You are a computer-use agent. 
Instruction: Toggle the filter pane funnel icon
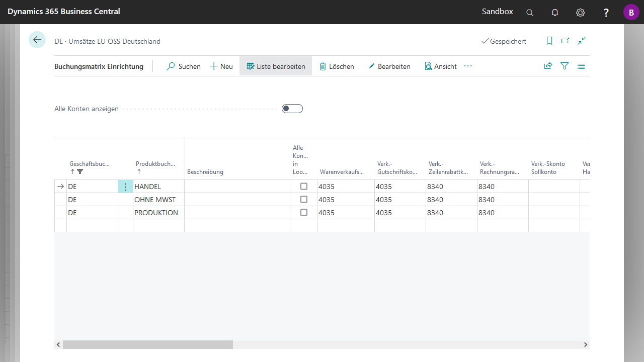[x=565, y=66]
